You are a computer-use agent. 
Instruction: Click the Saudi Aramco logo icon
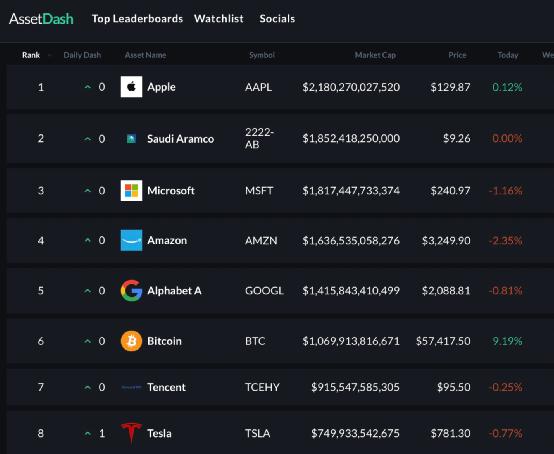coord(131,139)
